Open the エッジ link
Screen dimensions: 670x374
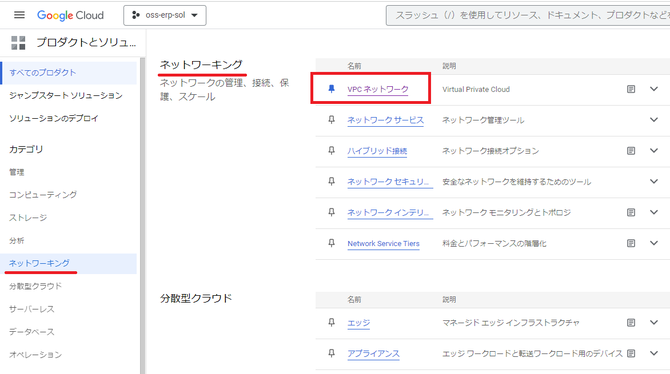pos(359,323)
